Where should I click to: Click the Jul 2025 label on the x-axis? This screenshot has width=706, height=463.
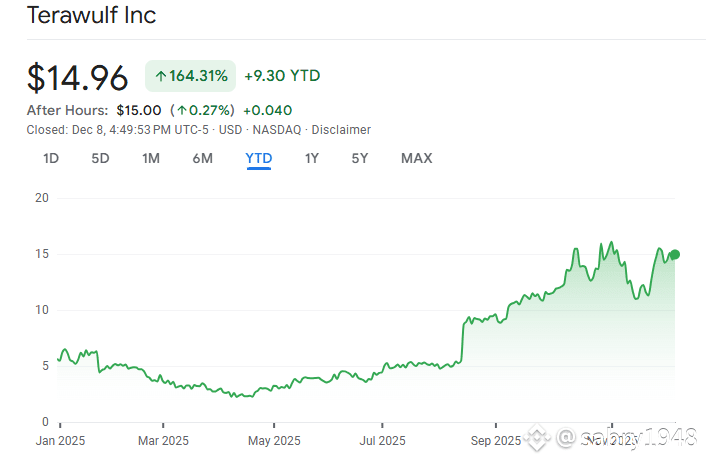(382, 440)
